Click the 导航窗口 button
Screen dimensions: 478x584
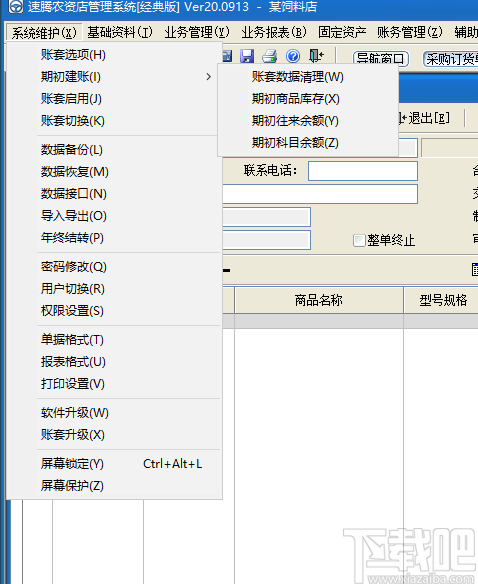[x=380, y=59]
